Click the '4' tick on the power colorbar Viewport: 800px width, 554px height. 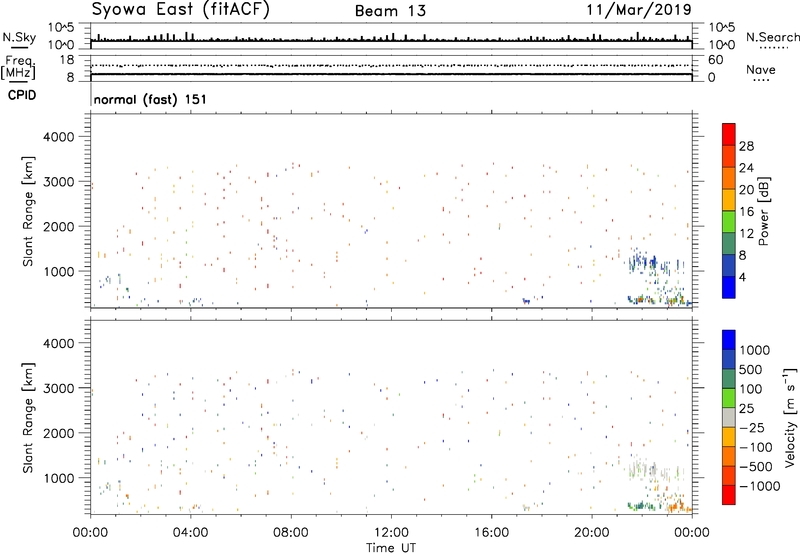pos(743,277)
